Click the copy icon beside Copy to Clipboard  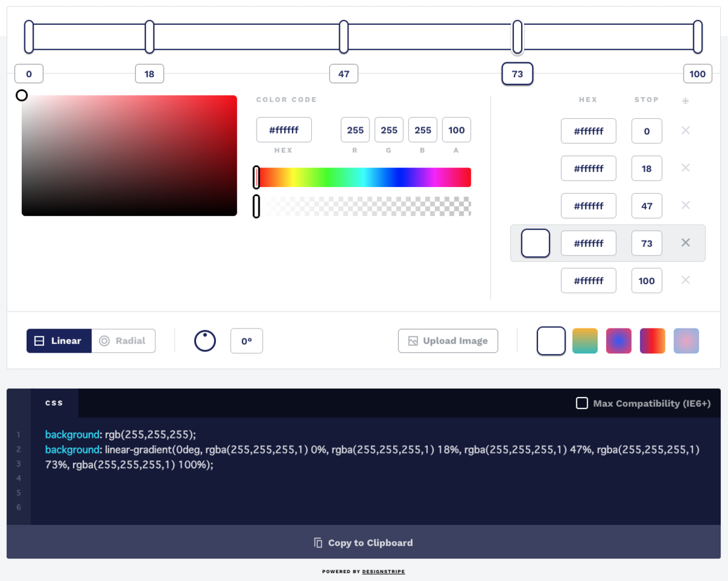[x=318, y=542]
